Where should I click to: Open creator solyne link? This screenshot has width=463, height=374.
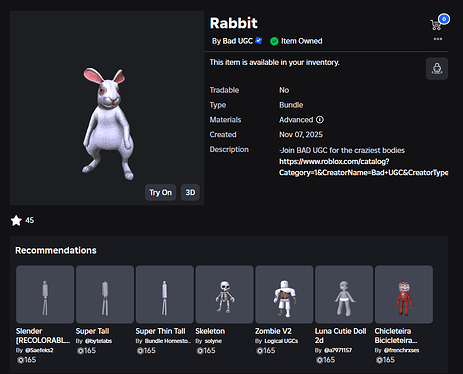213,341
